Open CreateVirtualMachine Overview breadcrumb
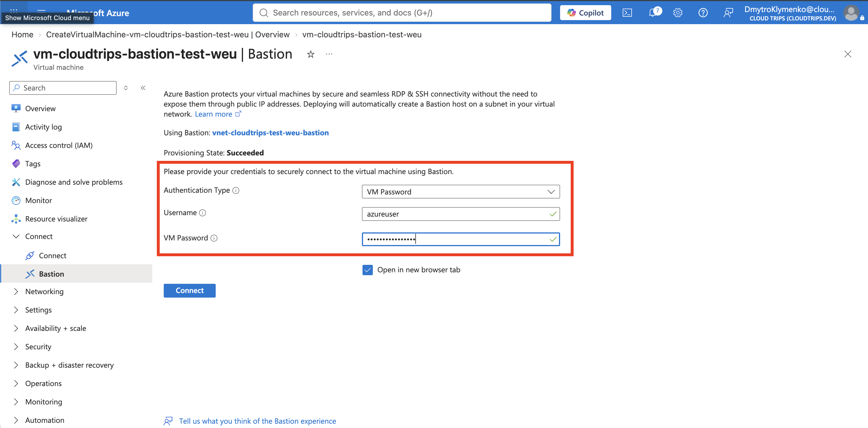 coord(167,35)
